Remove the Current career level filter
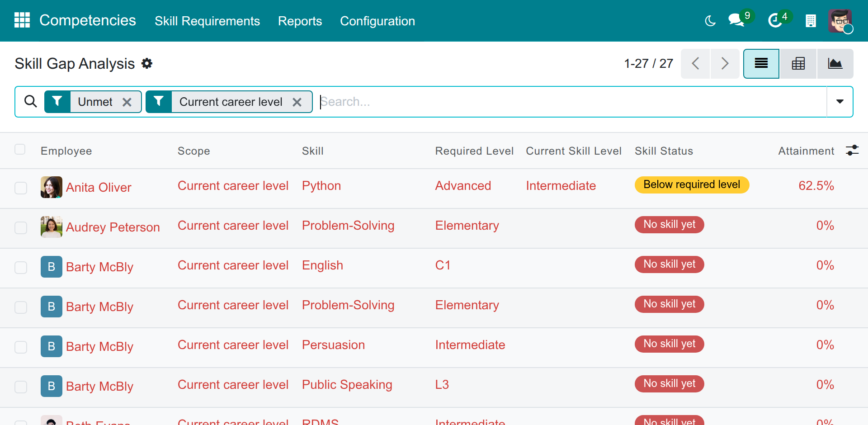 coord(297,102)
